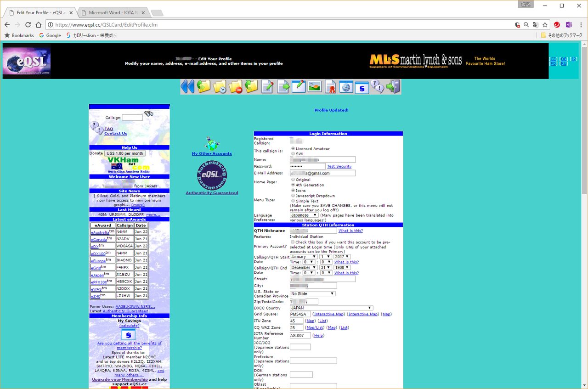The width and height of the screenshot is (588, 389).
Task: Open the Chrome three-dot menu
Action: pyautogui.click(x=581, y=25)
